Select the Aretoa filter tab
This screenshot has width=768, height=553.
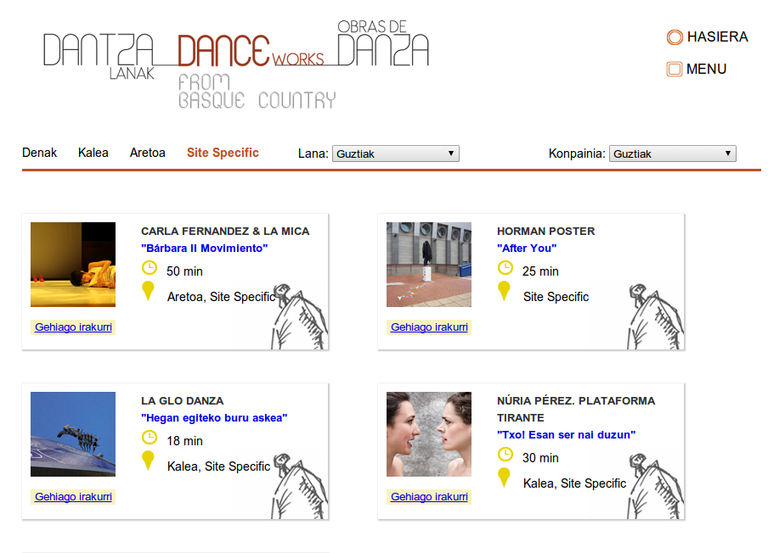[x=147, y=153]
